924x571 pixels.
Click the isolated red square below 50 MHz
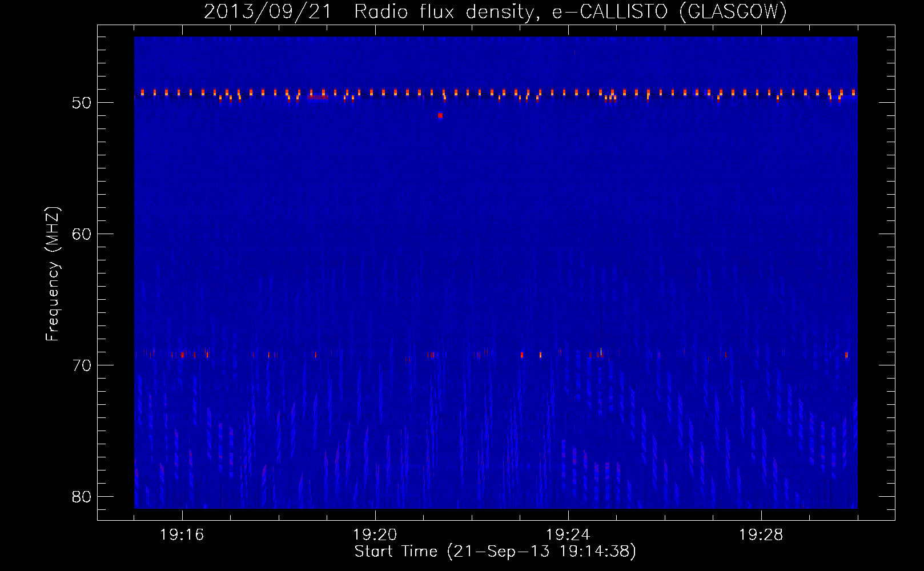point(440,115)
